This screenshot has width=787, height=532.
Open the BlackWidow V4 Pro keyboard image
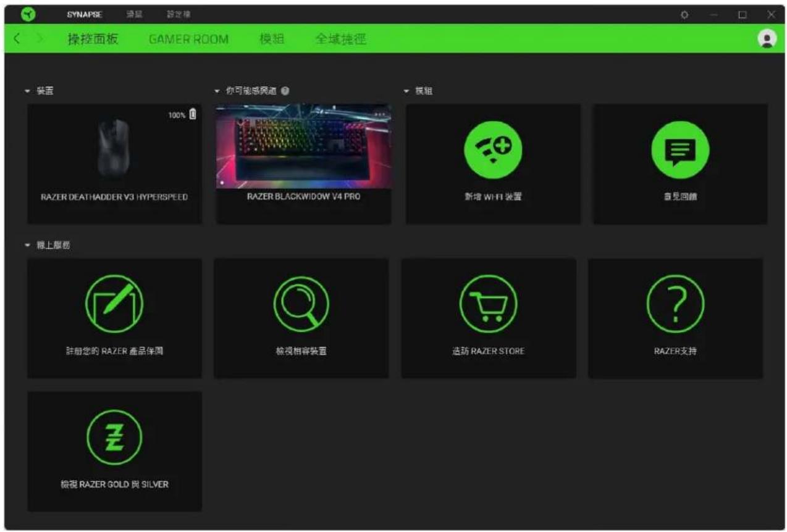tap(303, 146)
